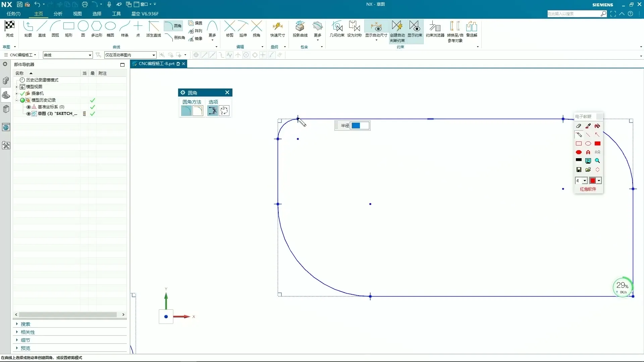644x362 pixels.
Task: Expand the 相关性 section in navigator
Action: pos(28,332)
